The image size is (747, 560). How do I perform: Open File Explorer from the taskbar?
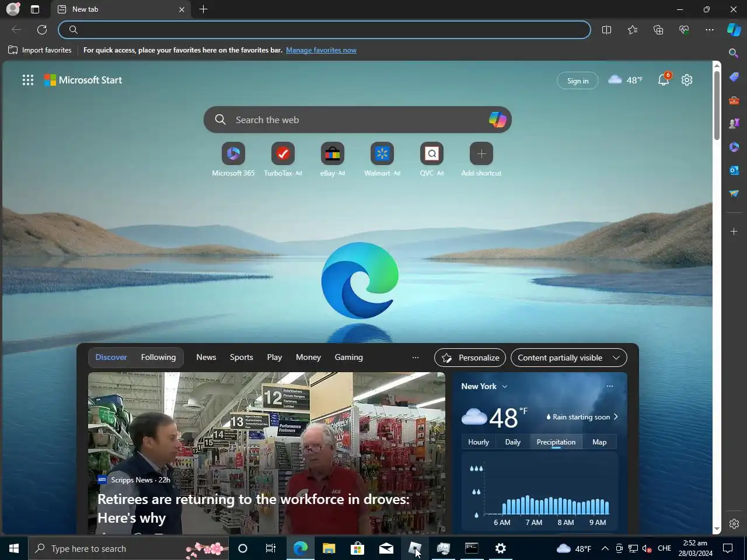[x=329, y=548]
